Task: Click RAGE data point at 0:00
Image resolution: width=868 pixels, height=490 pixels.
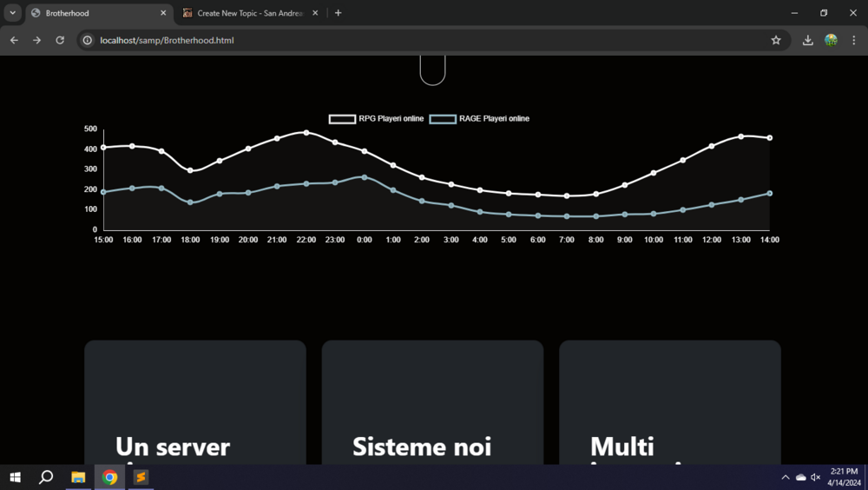Action: tap(365, 177)
